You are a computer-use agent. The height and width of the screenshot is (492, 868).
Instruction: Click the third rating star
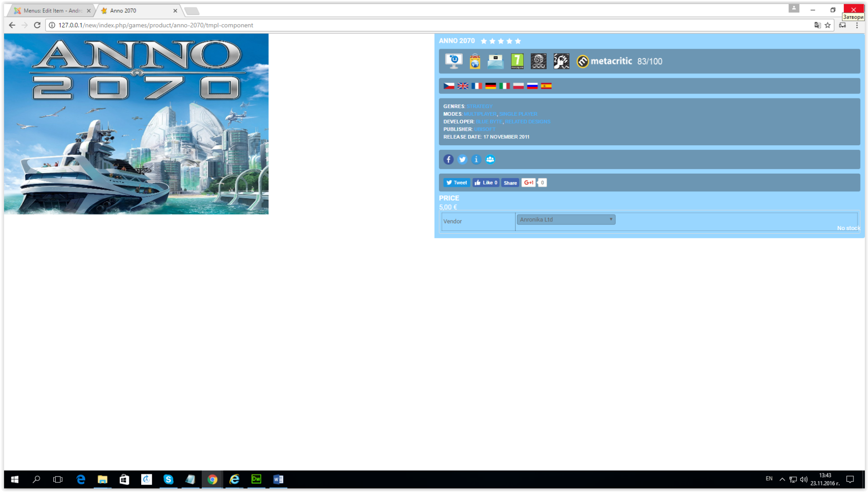pos(501,41)
